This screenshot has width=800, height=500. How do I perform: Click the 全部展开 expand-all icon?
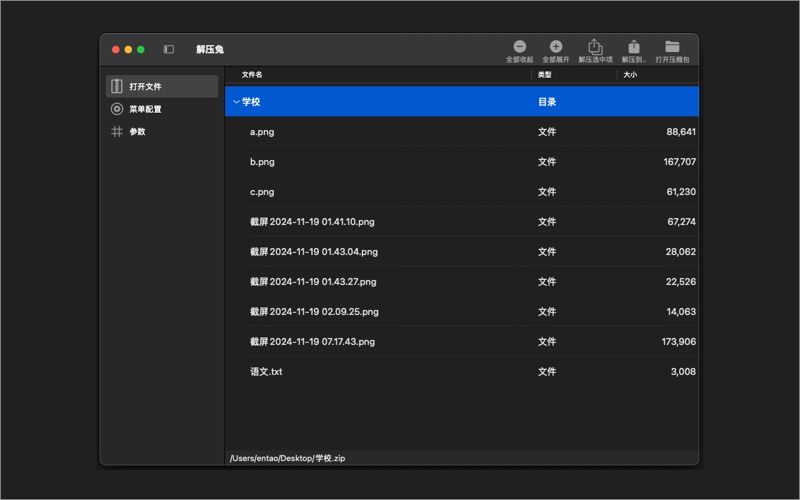coord(556,46)
